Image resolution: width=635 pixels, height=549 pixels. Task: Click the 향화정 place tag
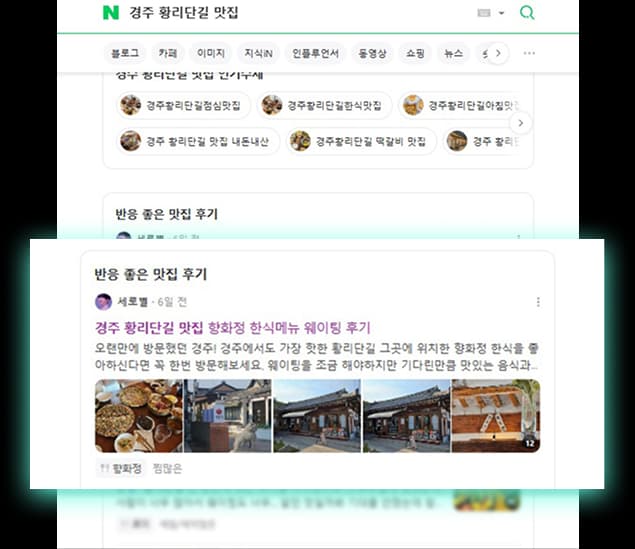tap(121, 468)
